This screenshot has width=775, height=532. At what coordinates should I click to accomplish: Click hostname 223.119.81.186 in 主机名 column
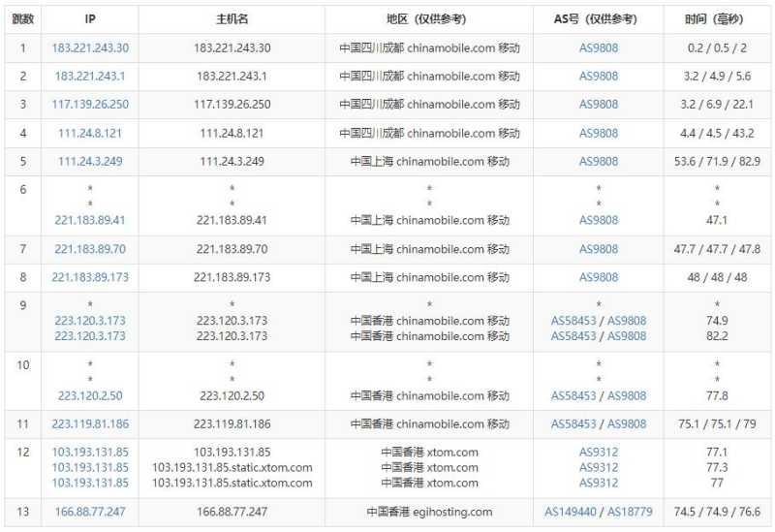pyautogui.click(x=232, y=423)
